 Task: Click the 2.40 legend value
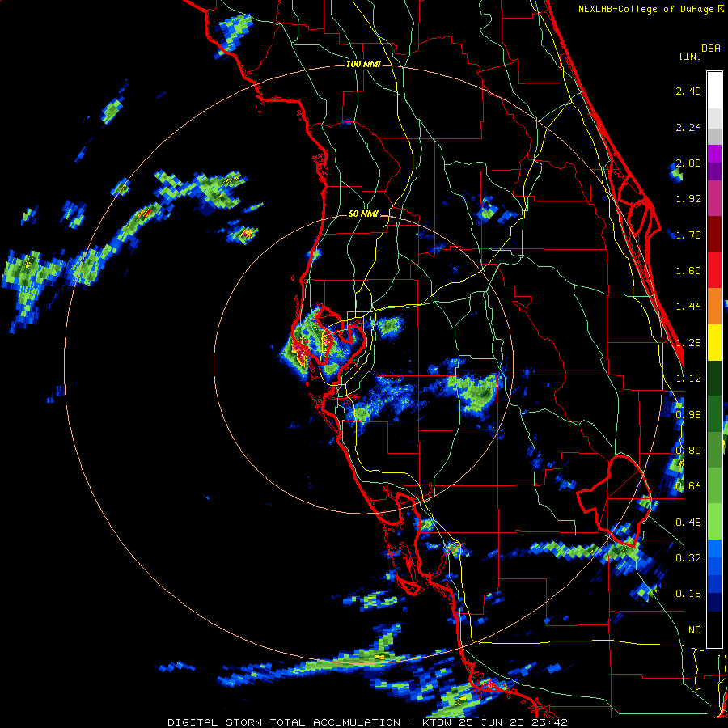(688, 91)
